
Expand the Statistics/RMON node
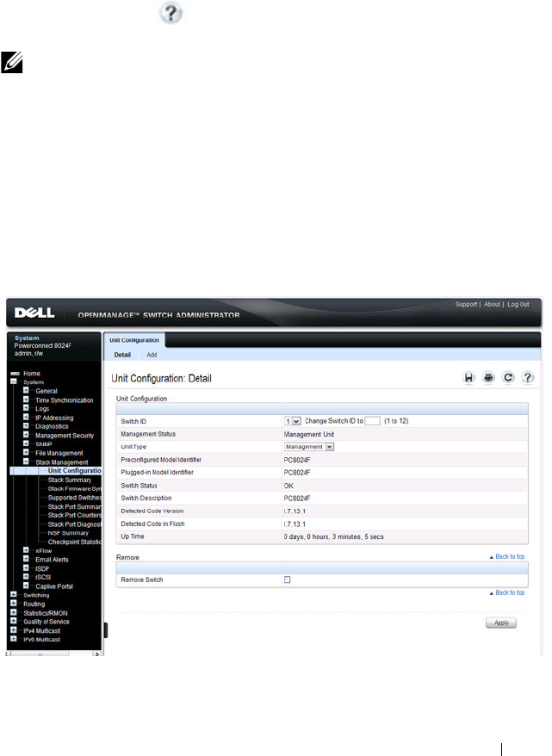pos(14,613)
